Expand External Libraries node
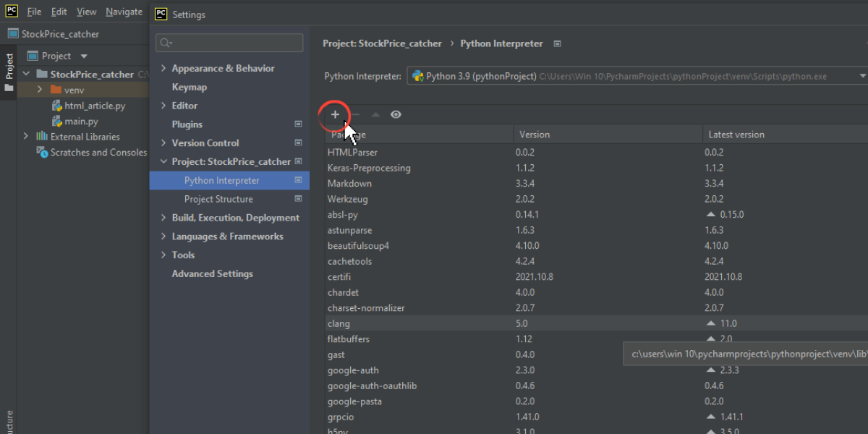This screenshot has height=434, width=868. click(27, 137)
